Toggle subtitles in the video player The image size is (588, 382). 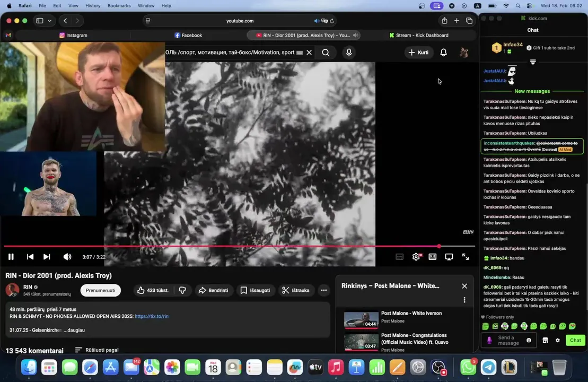(x=399, y=257)
